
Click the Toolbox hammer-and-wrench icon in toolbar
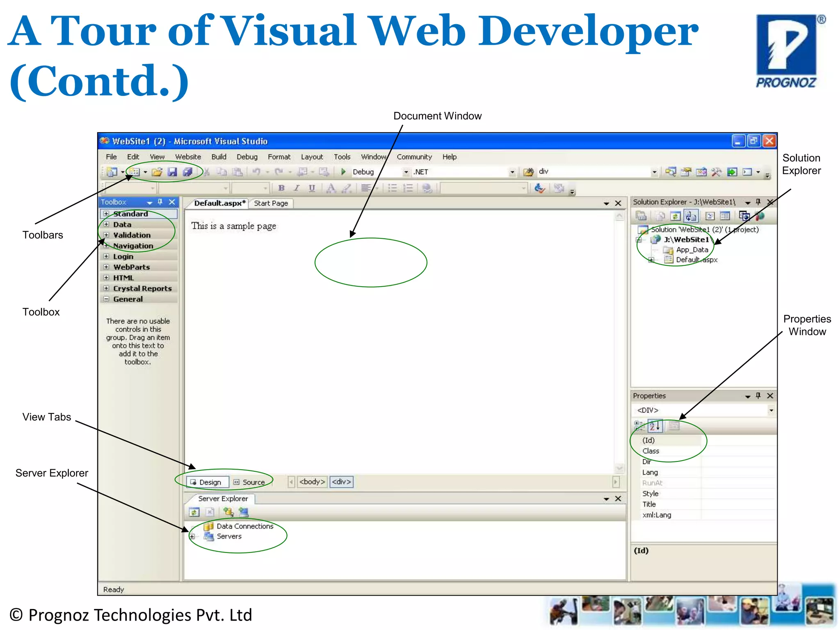[x=717, y=172]
